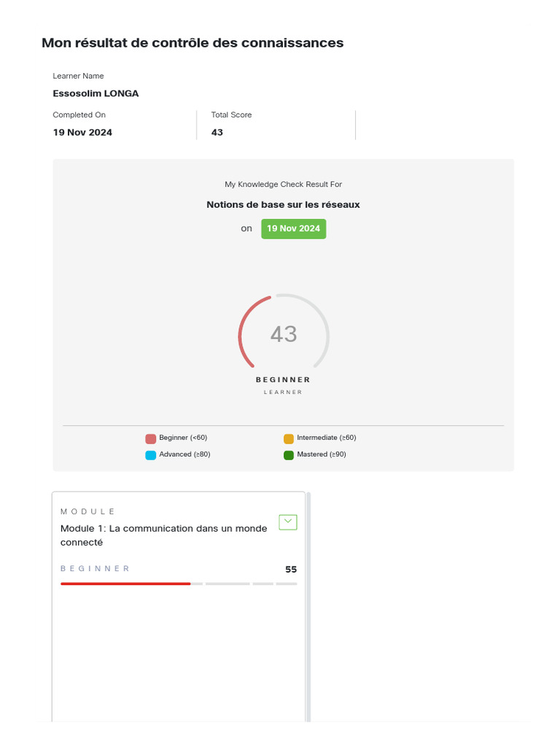Click the Completed On date 19 Nov 2024
The width and height of the screenshot is (560, 747).
(x=82, y=133)
